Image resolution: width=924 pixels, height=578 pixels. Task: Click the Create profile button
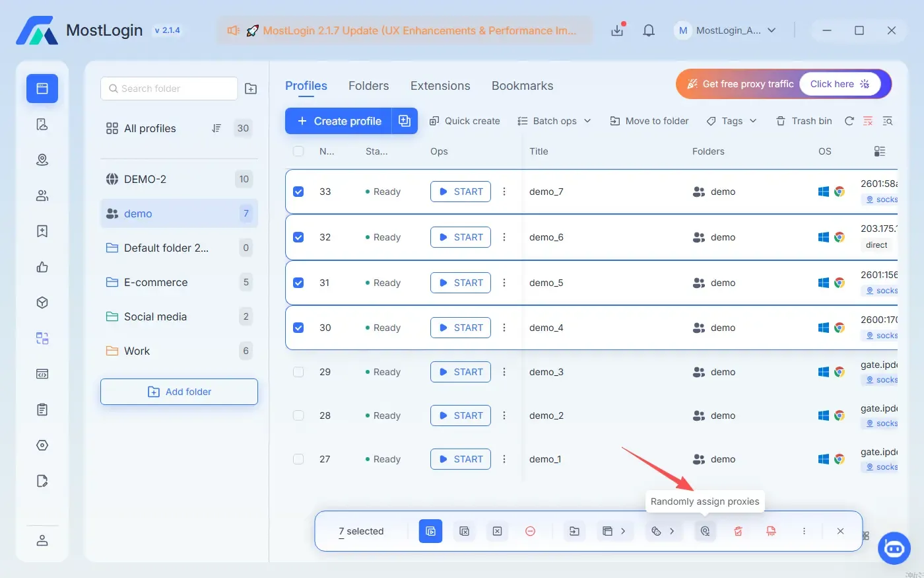pos(339,121)
